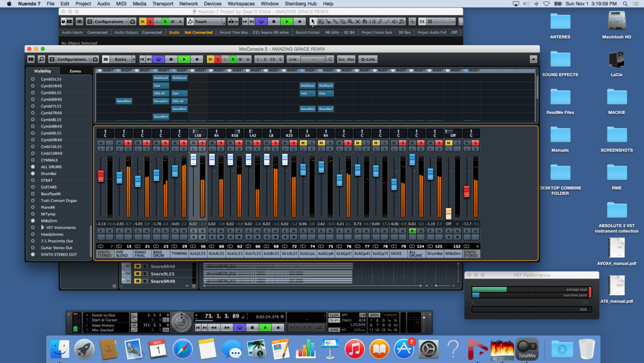This screenshot has width=644, height=363.
Task: Open Safari from the Dock
Action: point(182,349)
